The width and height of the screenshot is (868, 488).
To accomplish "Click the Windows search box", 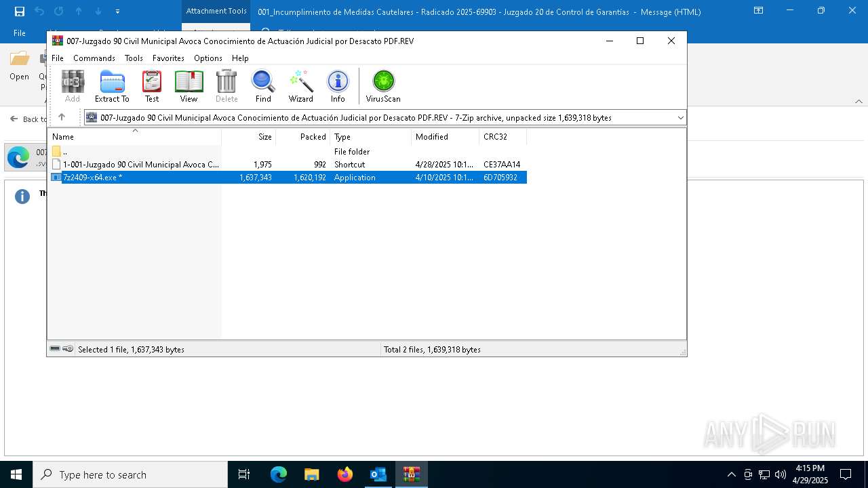I will point(130,474).
